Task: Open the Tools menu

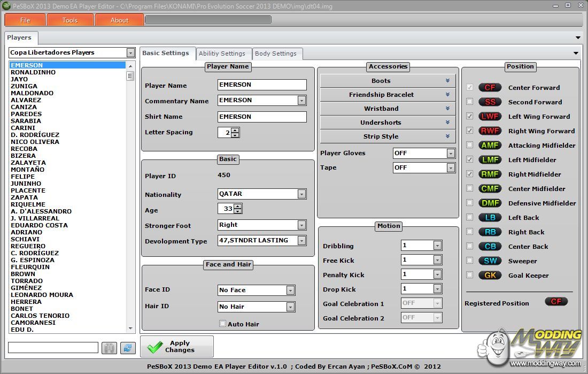Action: point(70,20)
